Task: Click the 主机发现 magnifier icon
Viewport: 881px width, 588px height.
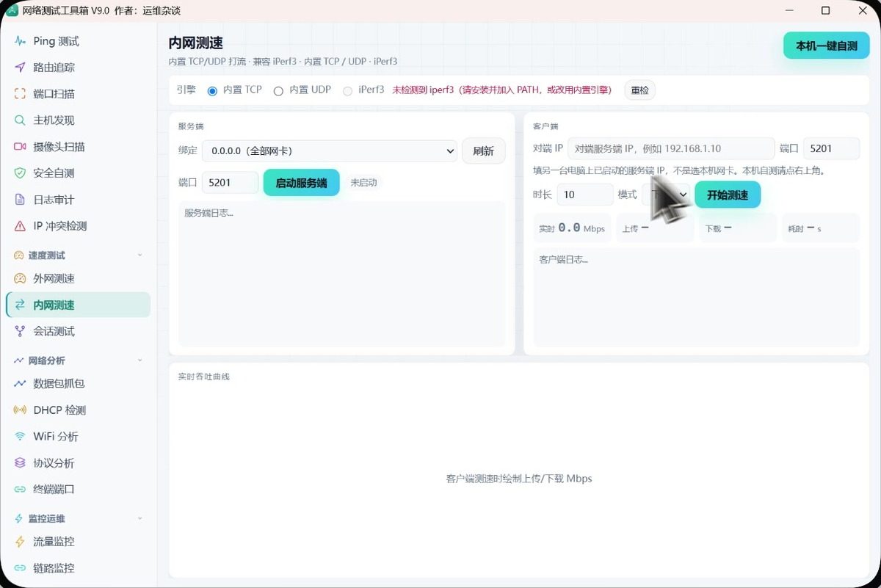Action: [x=20, y=120]
